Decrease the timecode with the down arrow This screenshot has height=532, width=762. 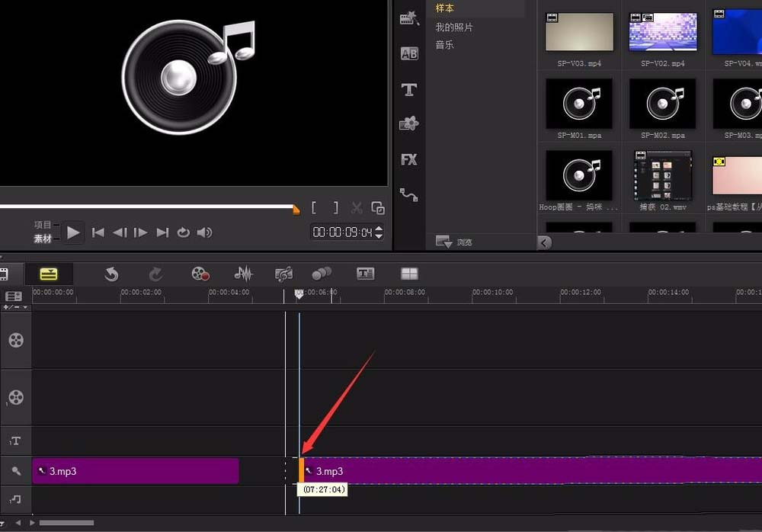point(379,236)
